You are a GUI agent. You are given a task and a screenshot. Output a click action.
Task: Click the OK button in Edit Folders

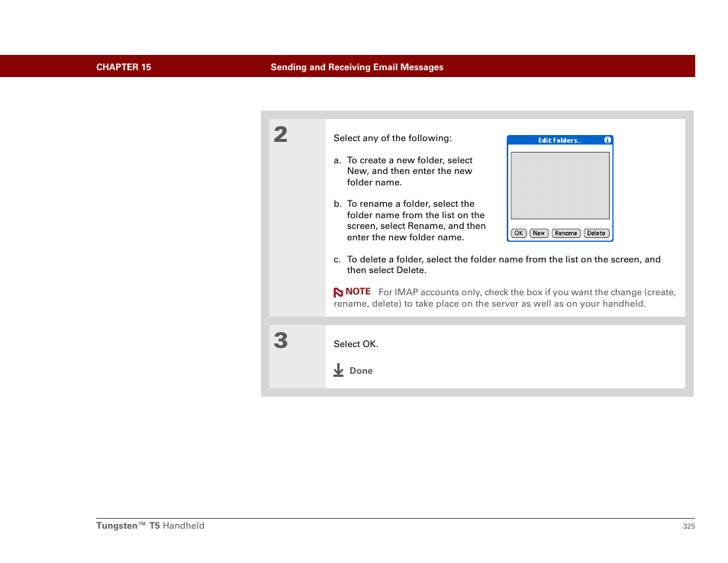(518, 233)
